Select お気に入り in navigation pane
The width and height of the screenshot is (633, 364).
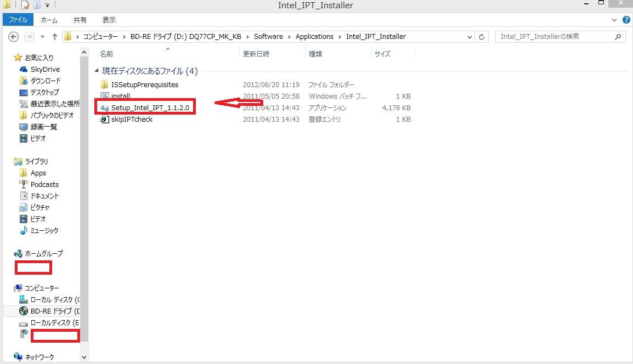click(x=39, y=58)
